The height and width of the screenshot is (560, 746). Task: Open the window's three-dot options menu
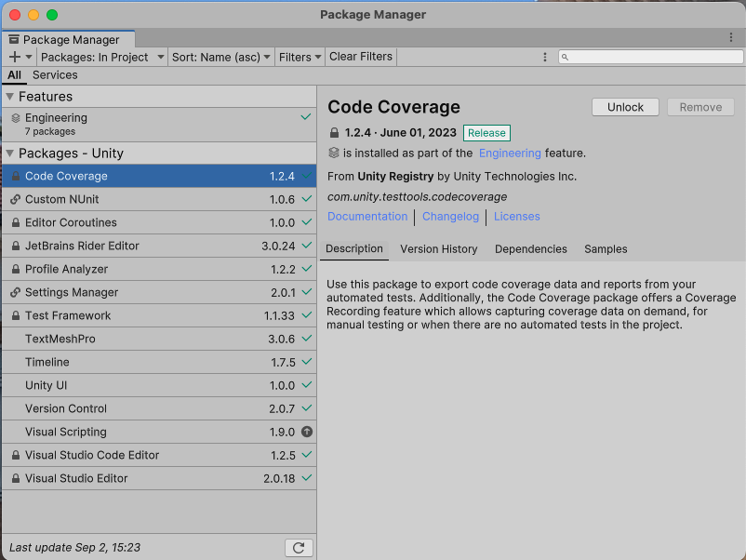(x=731, y=38)
